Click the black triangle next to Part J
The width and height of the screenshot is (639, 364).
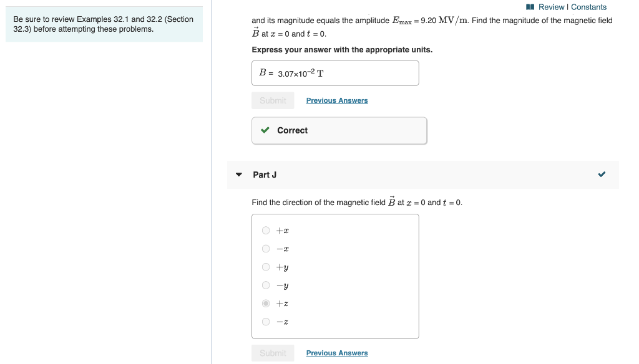pyautogui.click(x=238, y=175)
